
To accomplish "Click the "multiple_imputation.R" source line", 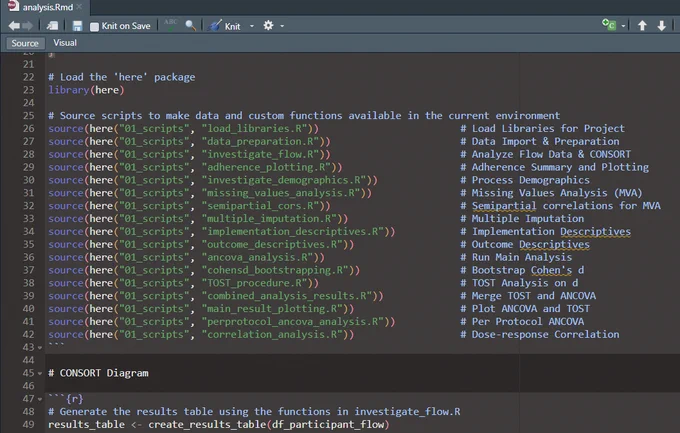I will click(198, 219).
